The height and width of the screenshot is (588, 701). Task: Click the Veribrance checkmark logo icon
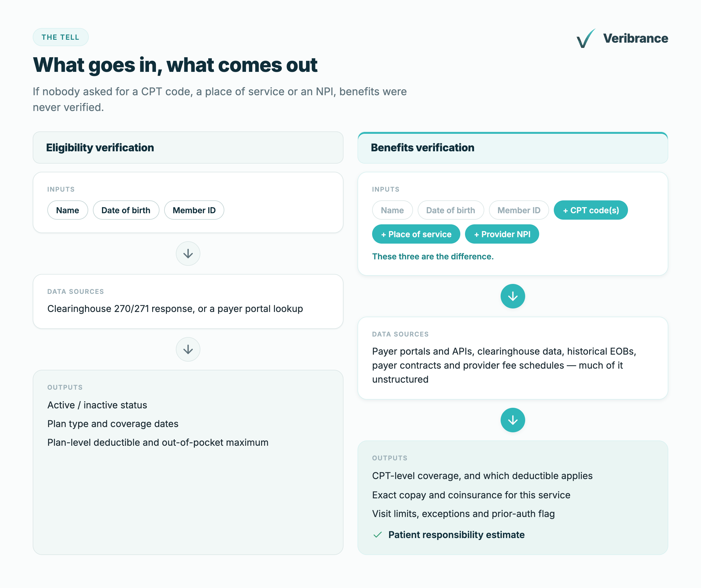pyautogui.click(x=586, y=38)
